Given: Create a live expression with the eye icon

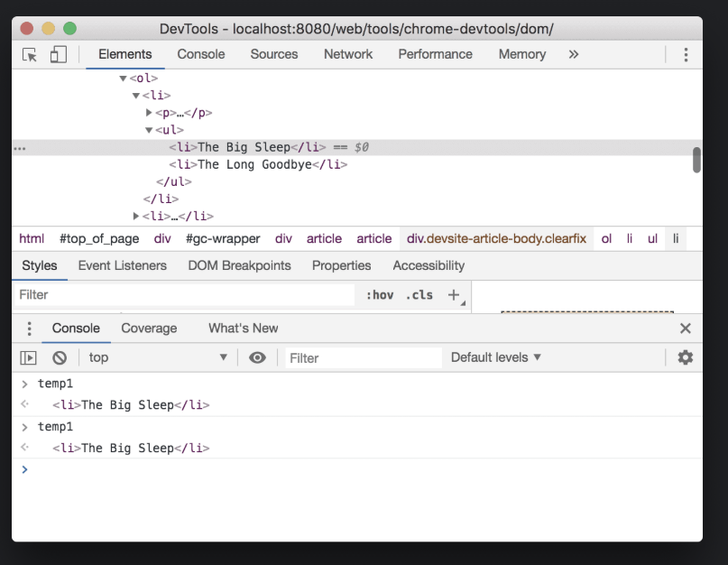Looking at the screenshot, I should click(x=257, y=357).
